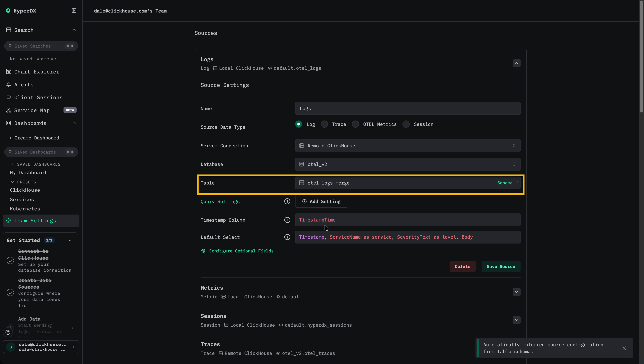Viewport: 644px width, 364px height.
Task: View Schema for otel_logs_merge table
Action: click(x=505, y=183)
